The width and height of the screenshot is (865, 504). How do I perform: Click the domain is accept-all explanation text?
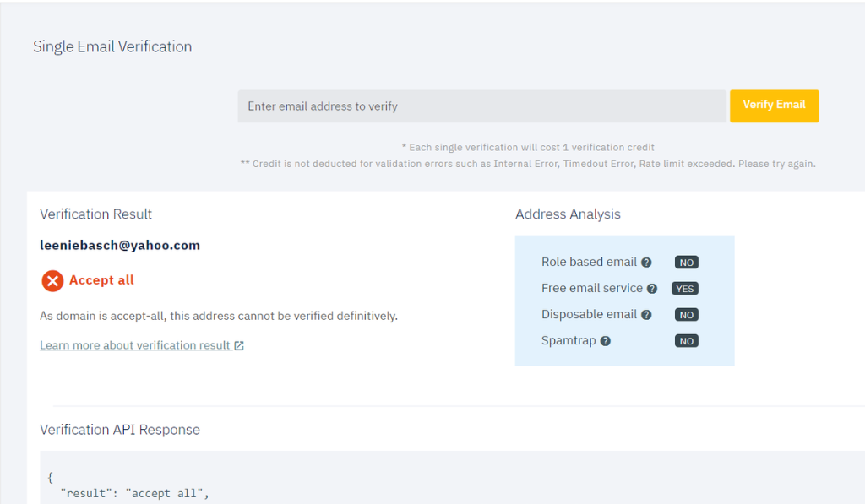coord(219,316)
